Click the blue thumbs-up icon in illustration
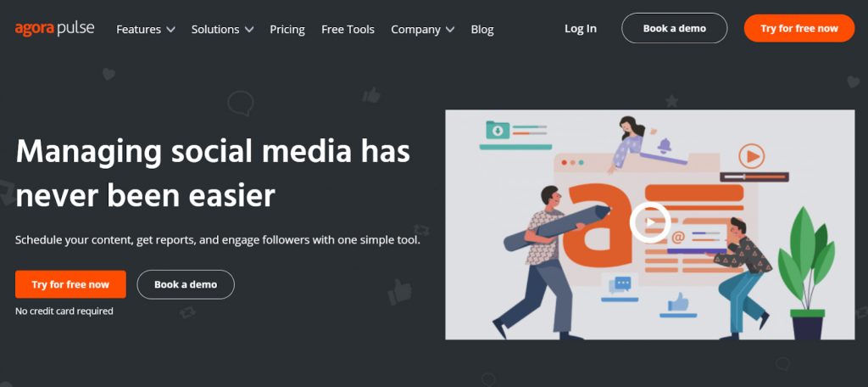 (677, 302)
